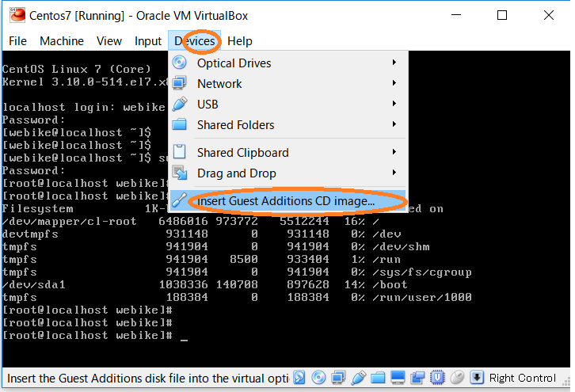Close the Centos7 VirtualBox window
Screen dimensions: 575x392
click(x=549, y=15)
